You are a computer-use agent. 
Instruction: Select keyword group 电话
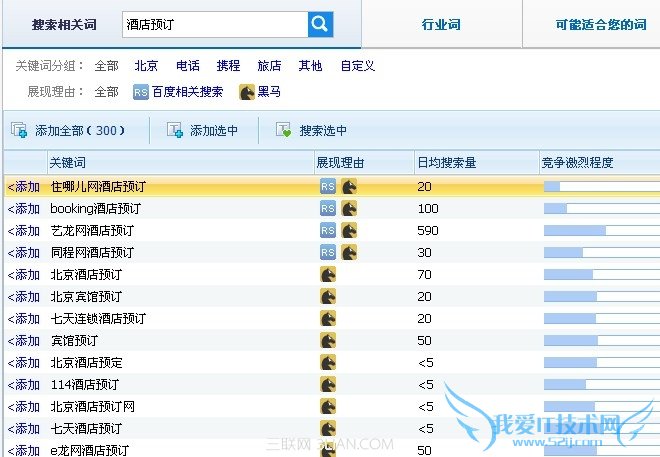pos(188,66)
